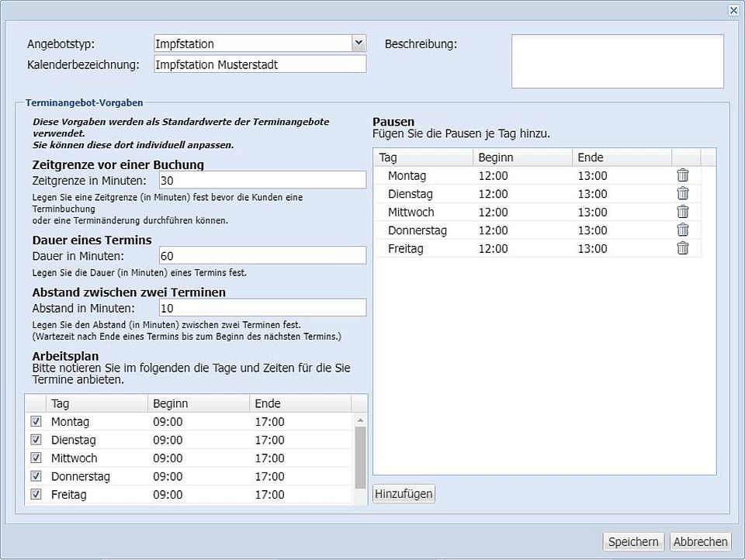Screen dimensions: 745x560
Task: Cancel with the Abbrechen button
Action: [700, 542]
